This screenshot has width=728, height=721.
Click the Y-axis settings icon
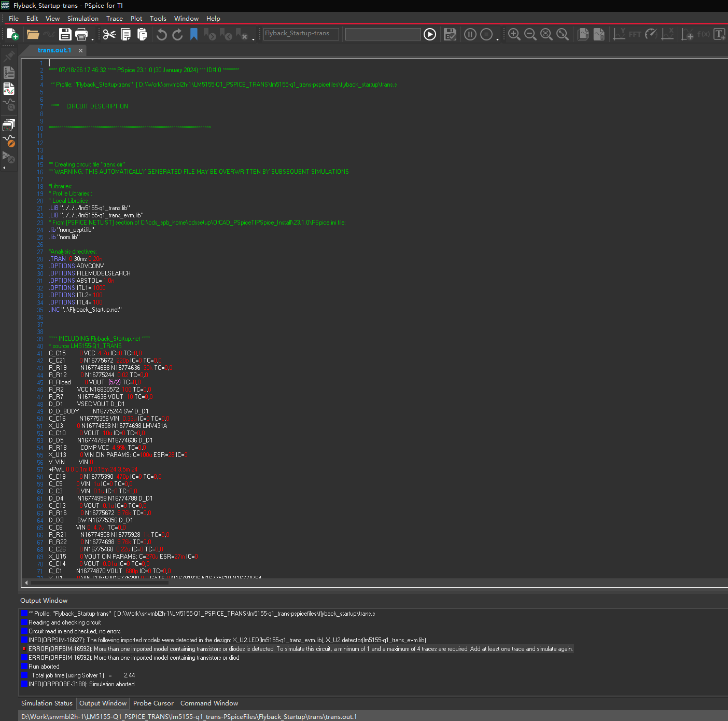click(619, 34)
